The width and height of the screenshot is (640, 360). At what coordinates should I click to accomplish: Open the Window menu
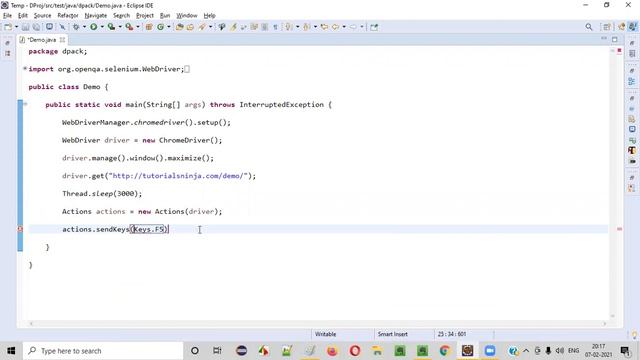tap(187, 16)
